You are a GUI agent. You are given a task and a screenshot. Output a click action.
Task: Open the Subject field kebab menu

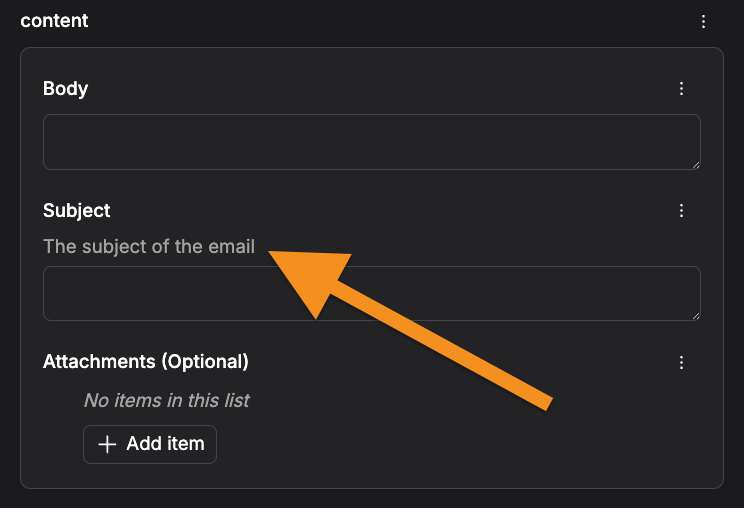[681, 211]
